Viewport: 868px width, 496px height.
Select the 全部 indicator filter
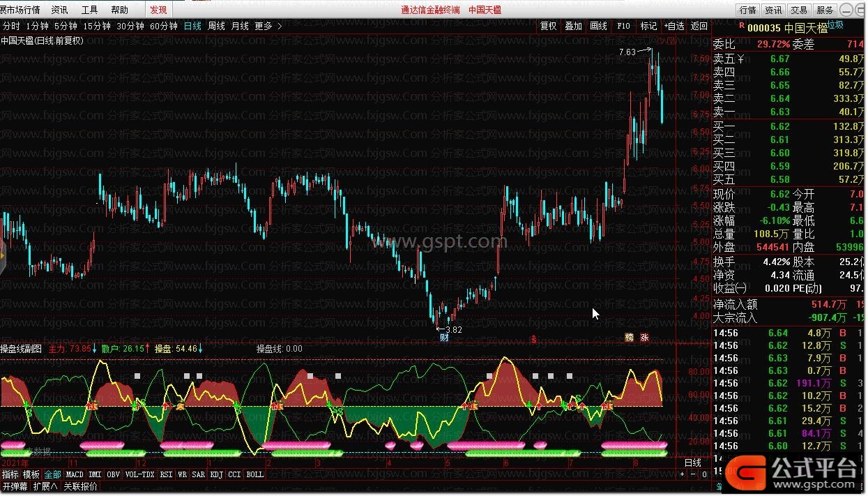(53, 474)
